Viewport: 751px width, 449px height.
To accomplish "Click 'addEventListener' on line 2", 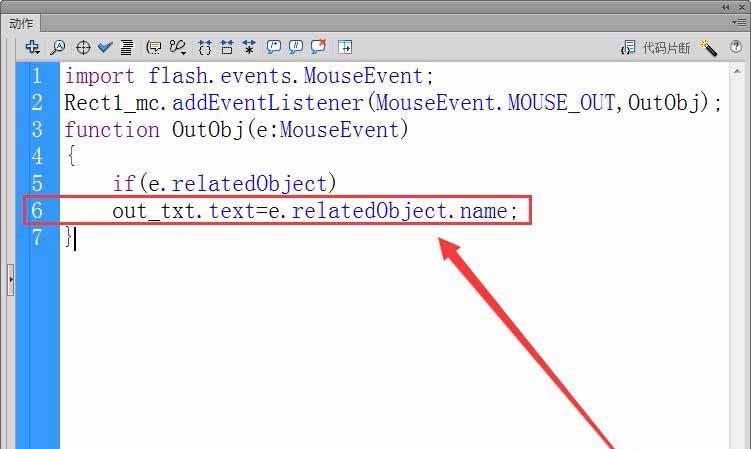I will coord(268,103).
